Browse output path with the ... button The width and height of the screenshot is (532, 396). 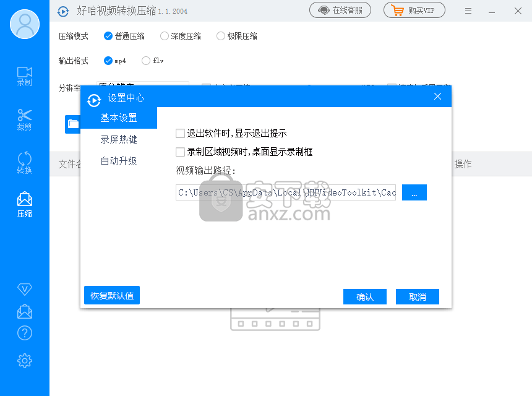pyautogui.click(x=414, y=192)
